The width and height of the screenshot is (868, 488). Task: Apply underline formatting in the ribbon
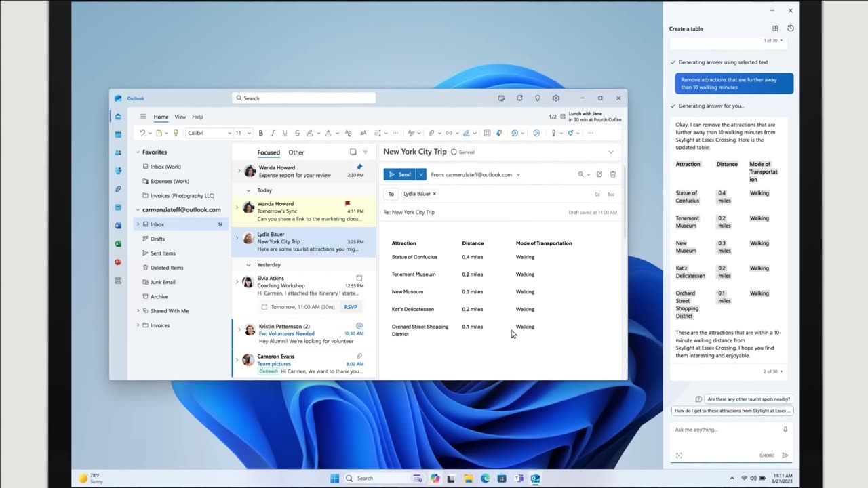pyautogui.click(x=285, y=133)
